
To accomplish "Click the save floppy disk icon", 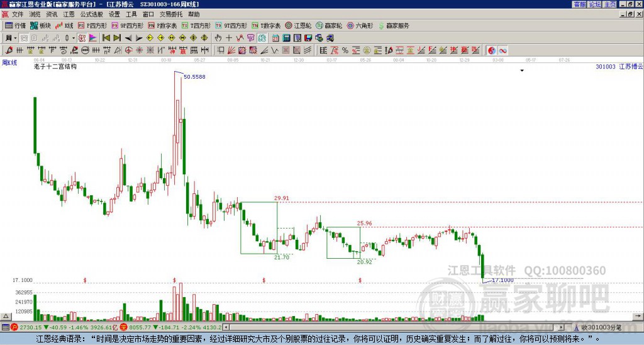I will (308, 38).
